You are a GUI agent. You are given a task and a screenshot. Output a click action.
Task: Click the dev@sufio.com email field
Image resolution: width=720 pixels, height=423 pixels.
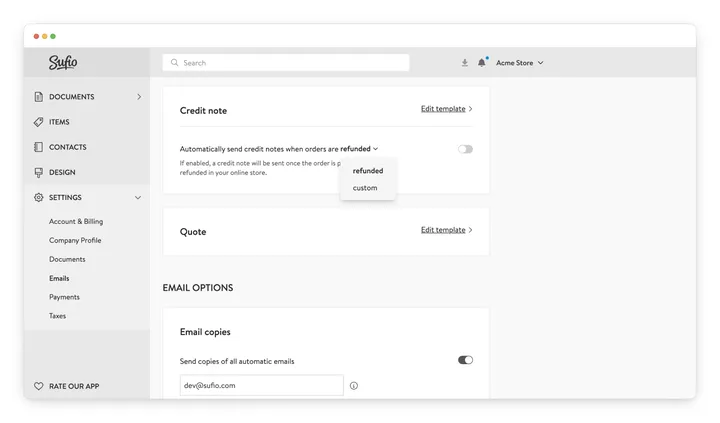click(261, 385)
